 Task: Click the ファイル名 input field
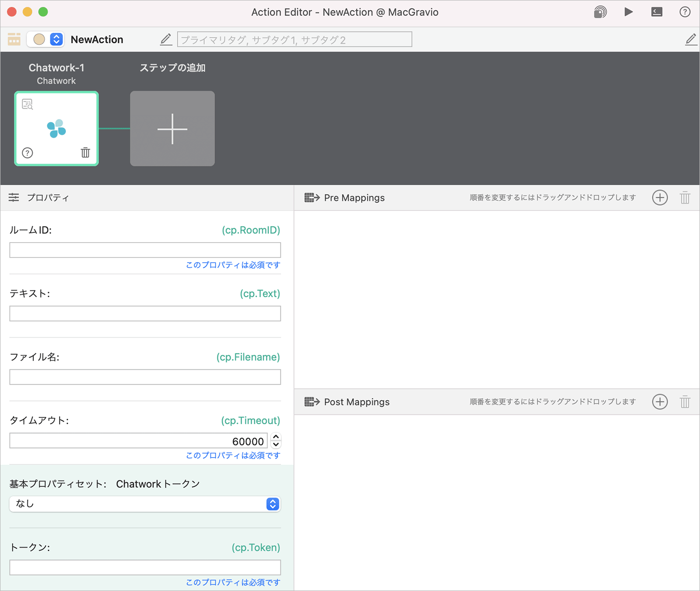coord(145,377)
